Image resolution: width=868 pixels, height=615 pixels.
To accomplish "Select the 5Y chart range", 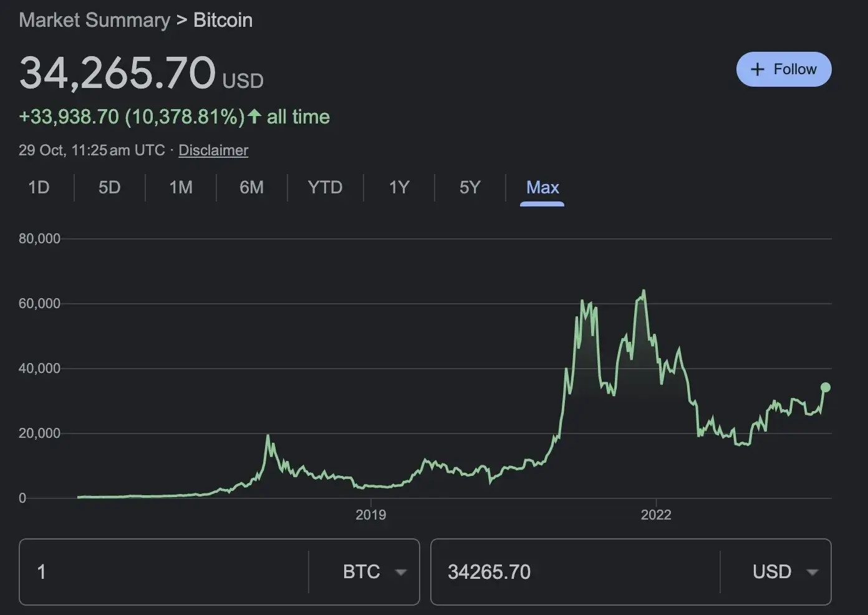I will [470, 187].
